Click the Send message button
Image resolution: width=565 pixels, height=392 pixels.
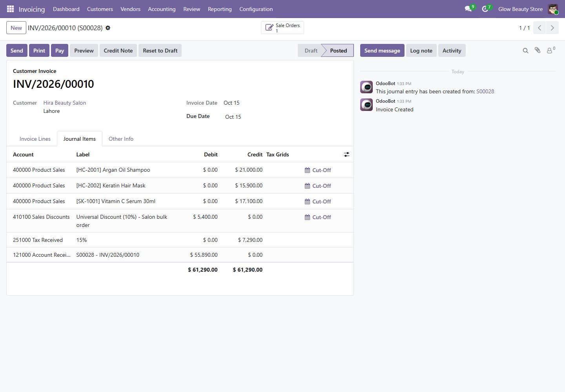[382, 51]
